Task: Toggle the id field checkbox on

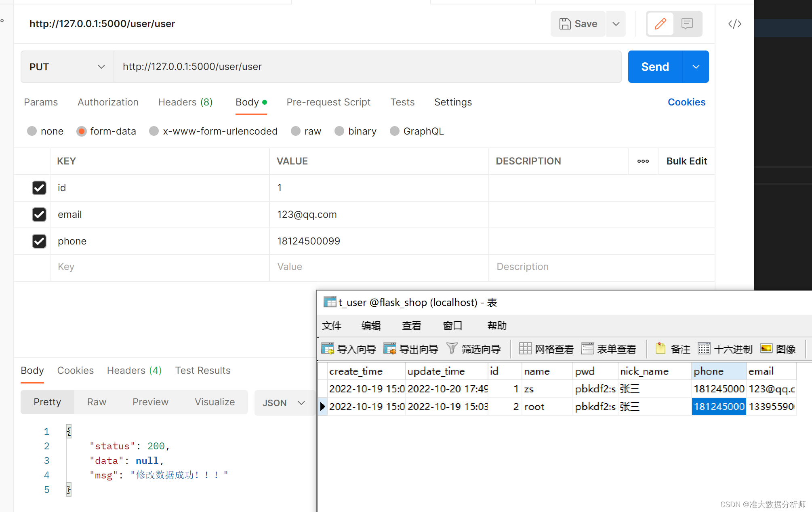Action: pos(38,187)
